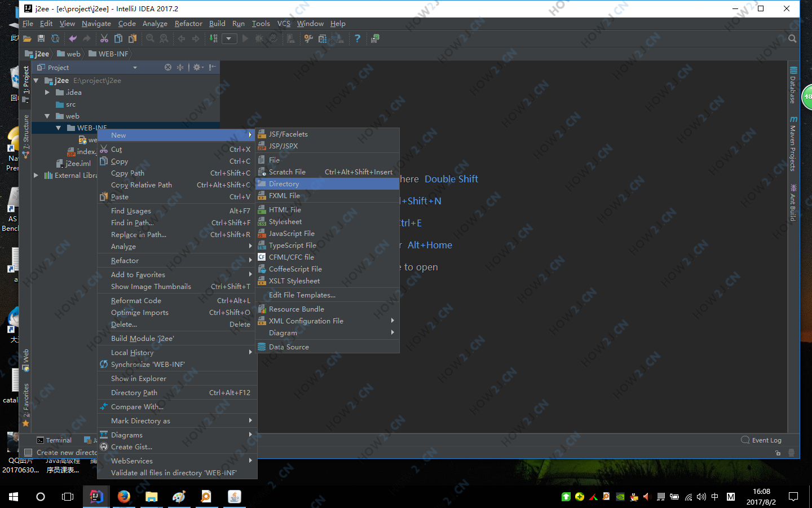The image size is (812, 508).
Task: Select Edit File Templates... option
Action: tap(328, 295)
